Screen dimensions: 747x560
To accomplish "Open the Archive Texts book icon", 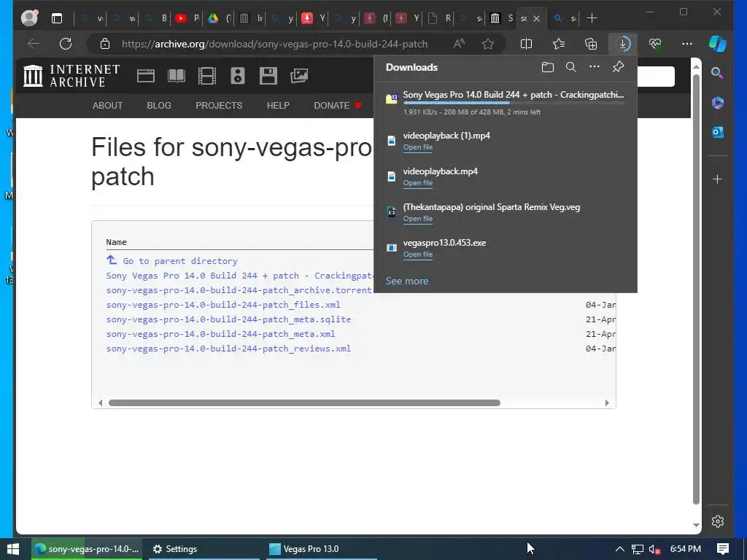I will [177, 76].
